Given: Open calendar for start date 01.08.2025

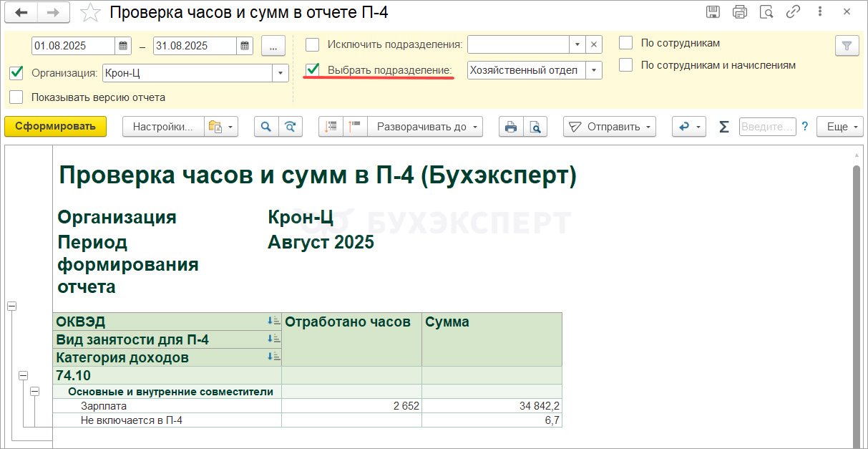Looking at the screenshot, I should click(123, 46).
